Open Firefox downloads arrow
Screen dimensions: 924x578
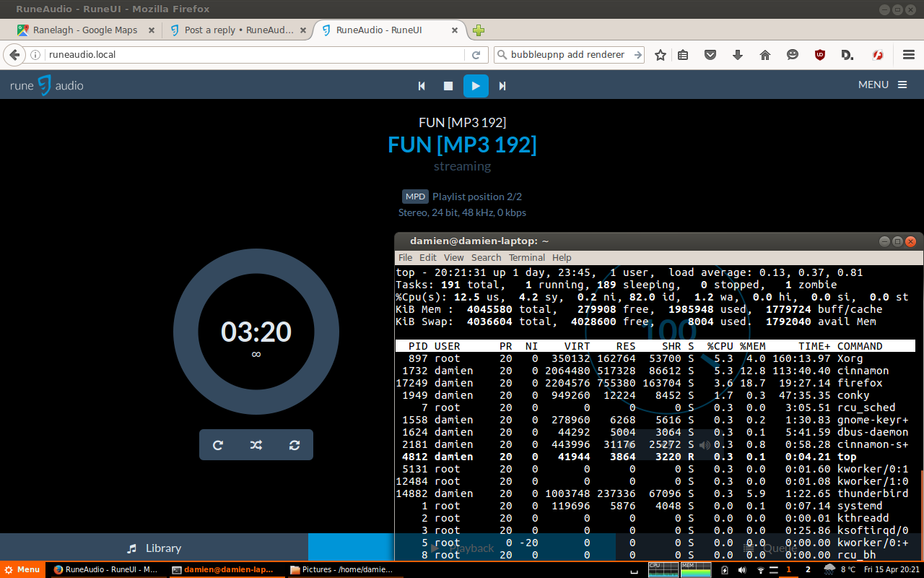tap(738, 55)
